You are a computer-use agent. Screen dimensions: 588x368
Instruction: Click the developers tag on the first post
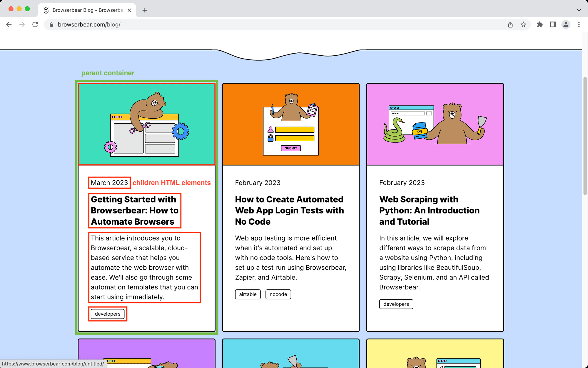tap(107, 314)
